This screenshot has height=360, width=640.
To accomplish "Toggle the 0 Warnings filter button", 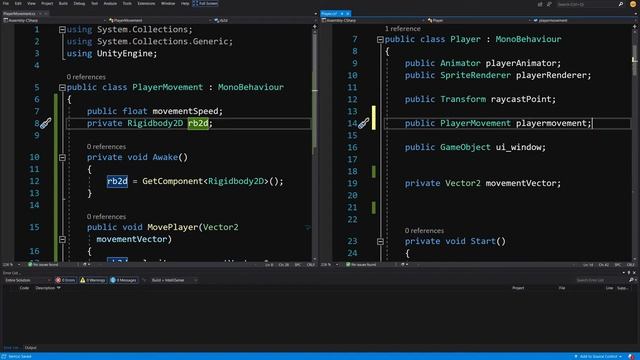I will coord(93,280).
